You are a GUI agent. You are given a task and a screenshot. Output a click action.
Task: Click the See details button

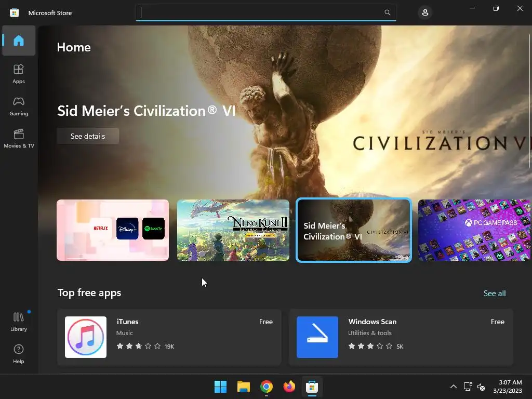(x=88, y=136)
